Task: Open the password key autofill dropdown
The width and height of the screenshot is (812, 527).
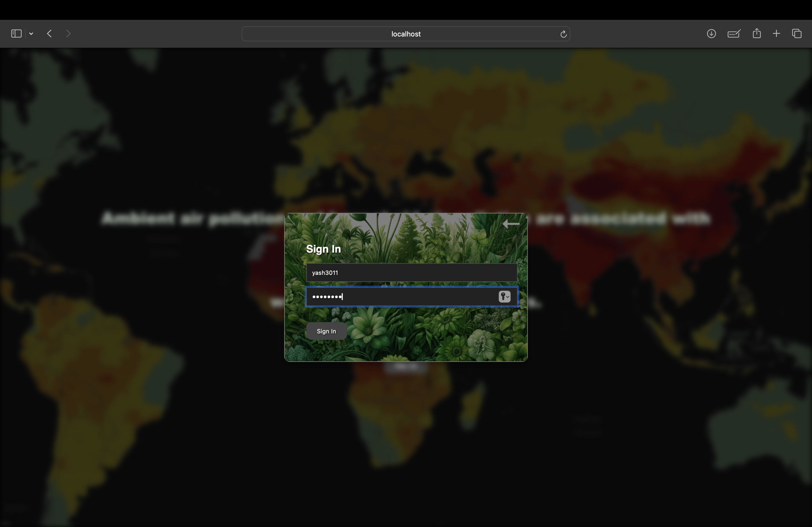Action: [x=504, y=297]
